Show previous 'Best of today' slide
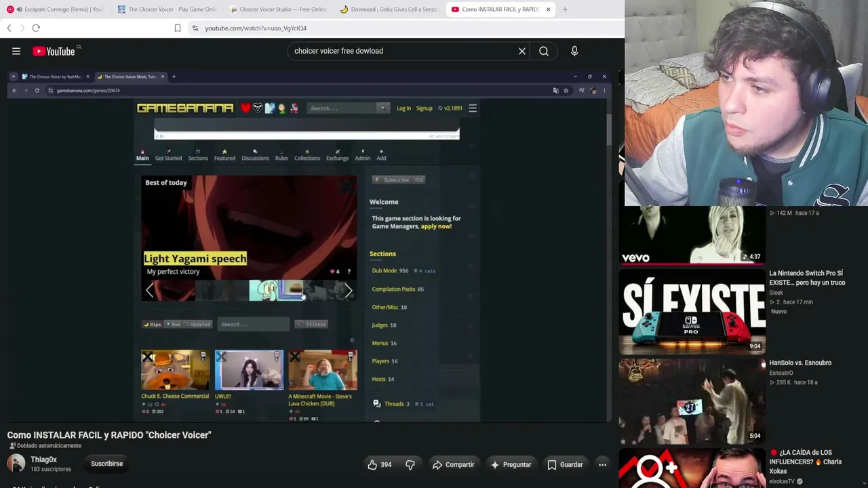 [150, 291]
